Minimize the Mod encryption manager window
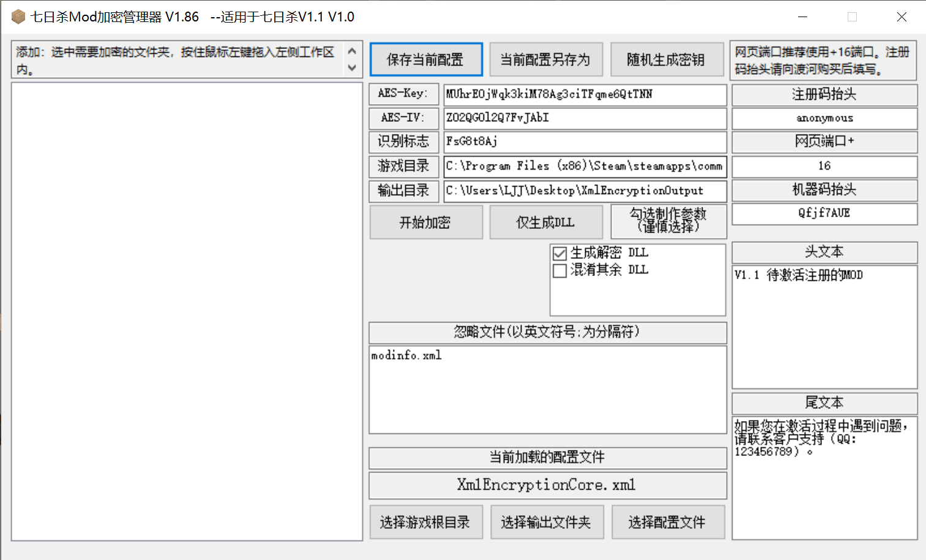The image size is (926, 560). pyautogui.click(x=803, y=17)
